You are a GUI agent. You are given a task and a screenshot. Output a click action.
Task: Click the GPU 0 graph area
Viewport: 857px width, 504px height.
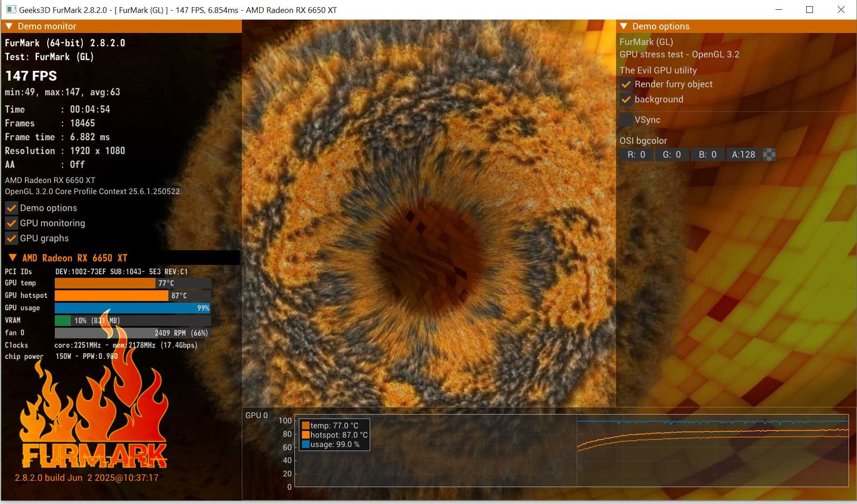tap(571, 451)
